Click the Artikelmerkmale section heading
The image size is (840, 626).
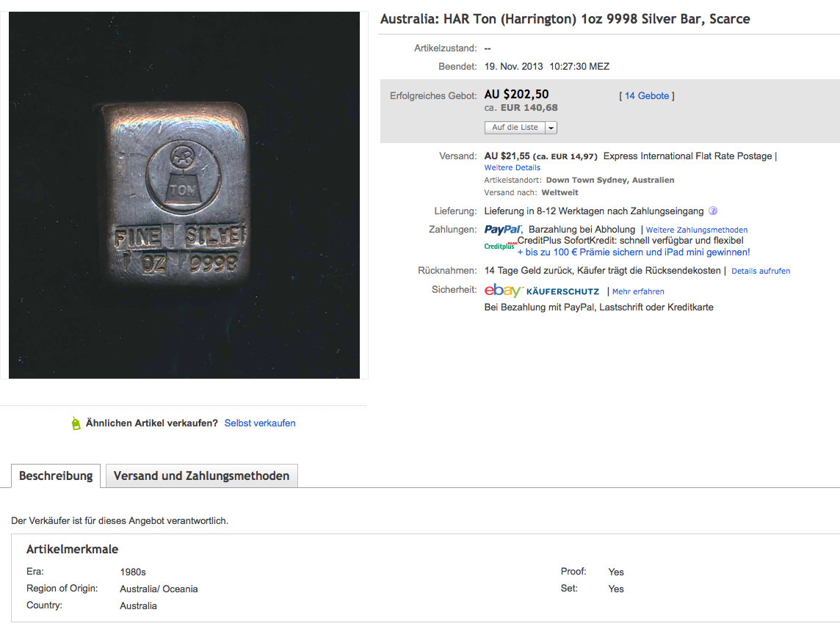(x=72, y=549)
